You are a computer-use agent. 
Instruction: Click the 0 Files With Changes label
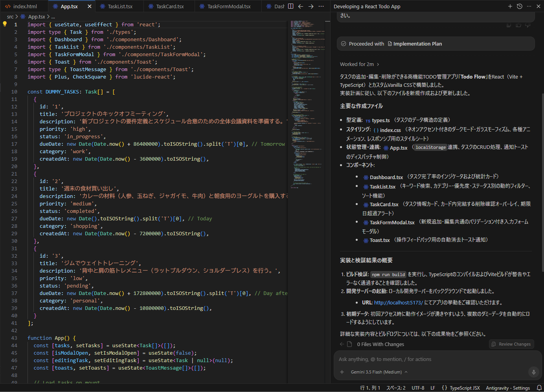coord(380,344)
